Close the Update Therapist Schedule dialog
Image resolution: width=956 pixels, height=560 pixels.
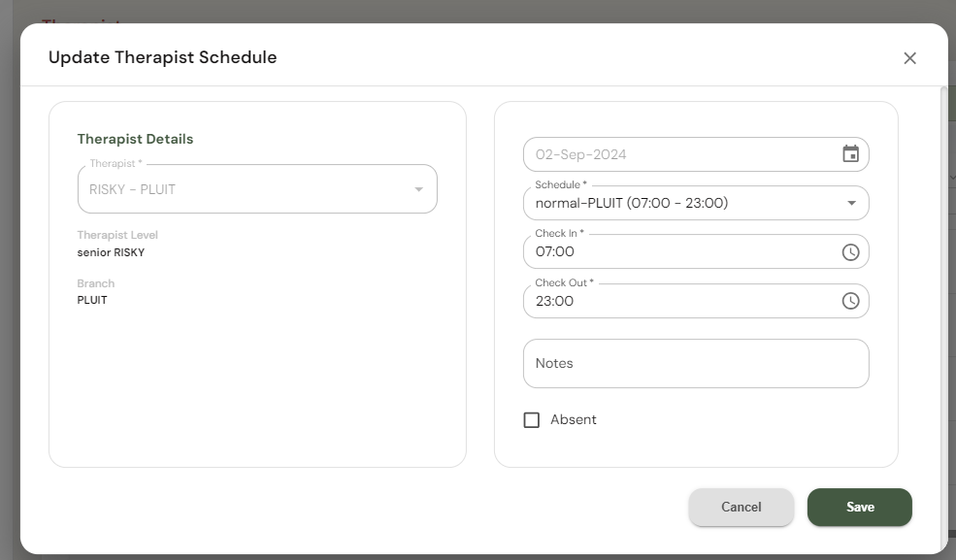[909, 58]
